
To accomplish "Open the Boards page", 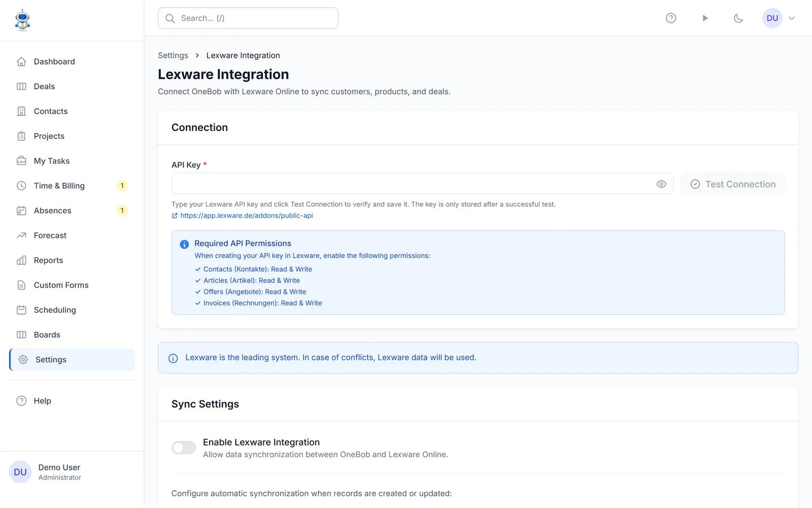I will [72, 335].
